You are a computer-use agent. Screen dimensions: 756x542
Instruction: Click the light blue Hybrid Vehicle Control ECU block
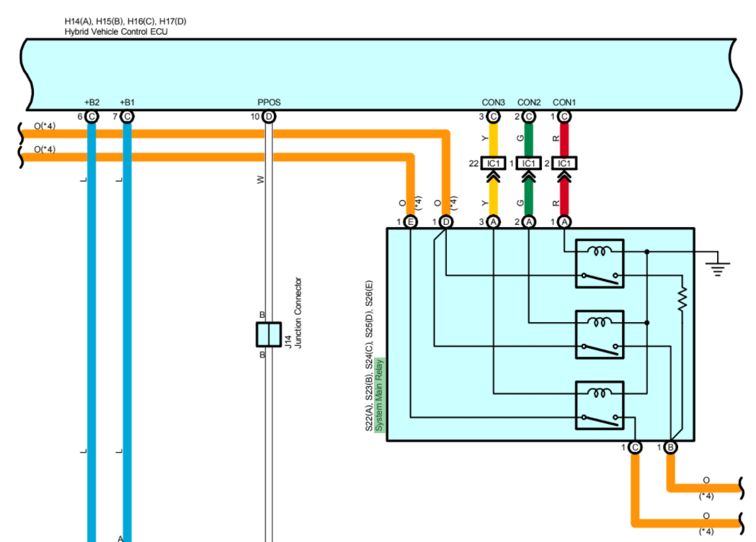point(381,75)
